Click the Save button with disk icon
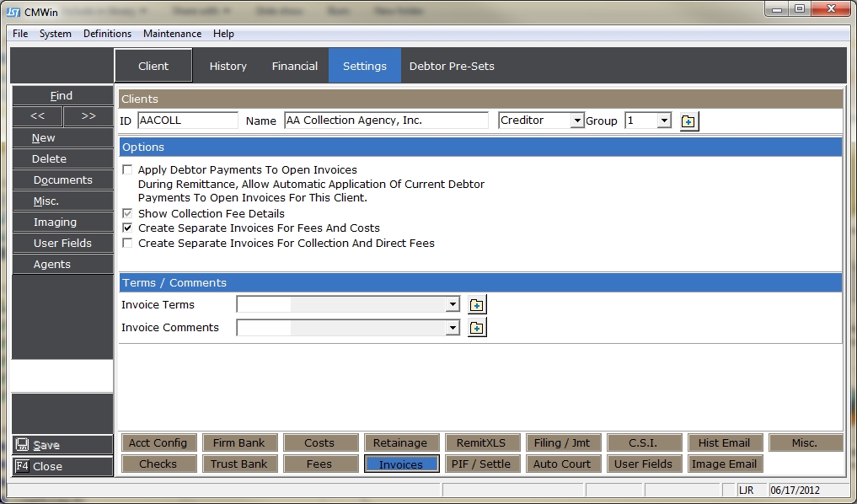 (62, 445)
